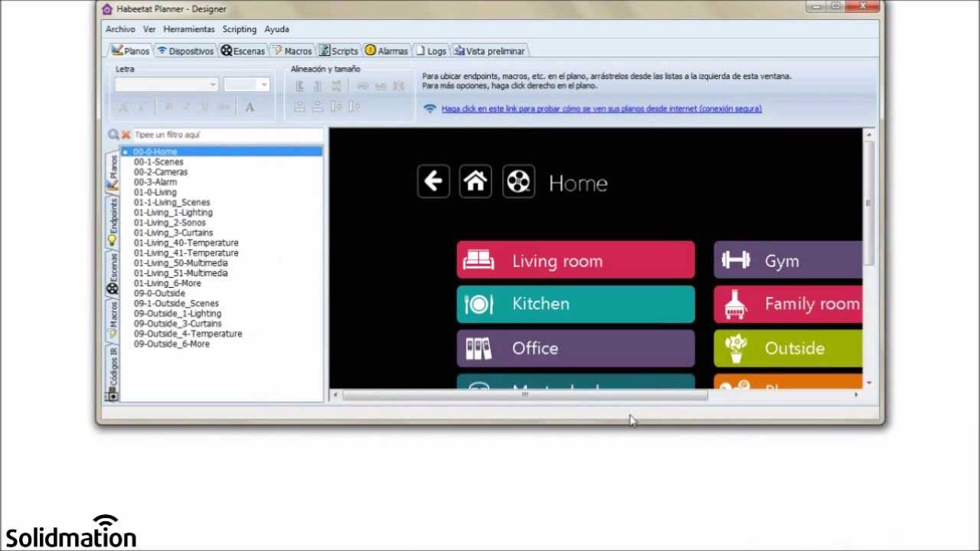Select 09-Outside_1-Lighting in the list
Viewport: 980px width, 551px height.
(178, 314)
